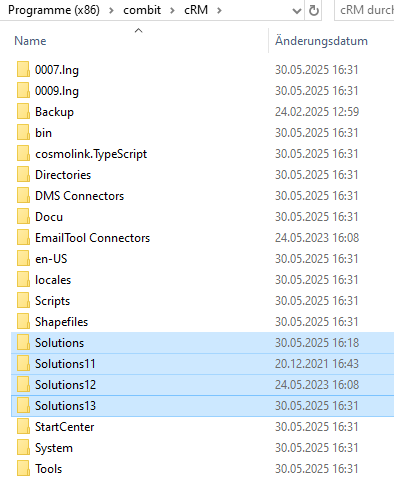This screenshot has height=478, width=394.
Task: Click the Backup folder icon
Action: [x=23, y=112]
